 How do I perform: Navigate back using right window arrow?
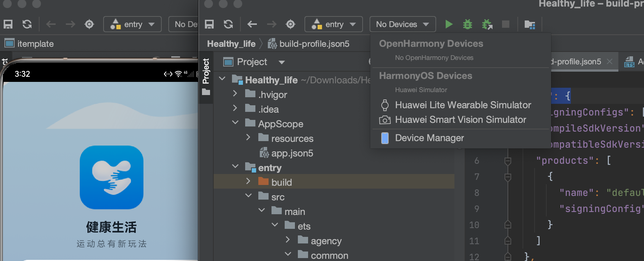point(252,24)
